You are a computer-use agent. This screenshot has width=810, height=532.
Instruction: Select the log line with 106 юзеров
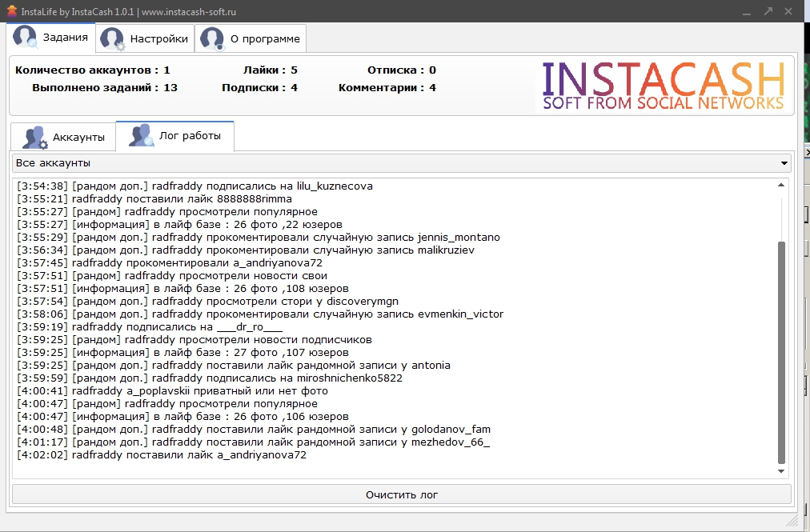(182, 417)
